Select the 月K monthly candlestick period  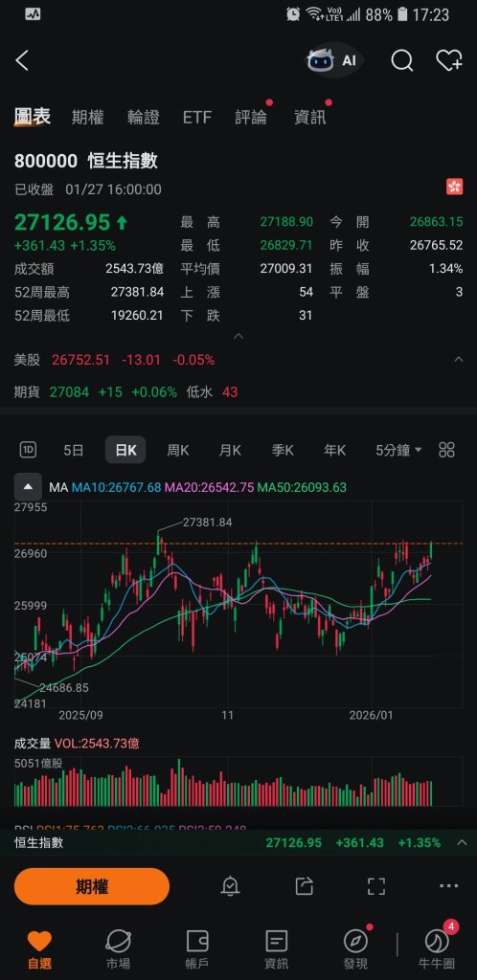pyautogui.click(x=230, y=450)
